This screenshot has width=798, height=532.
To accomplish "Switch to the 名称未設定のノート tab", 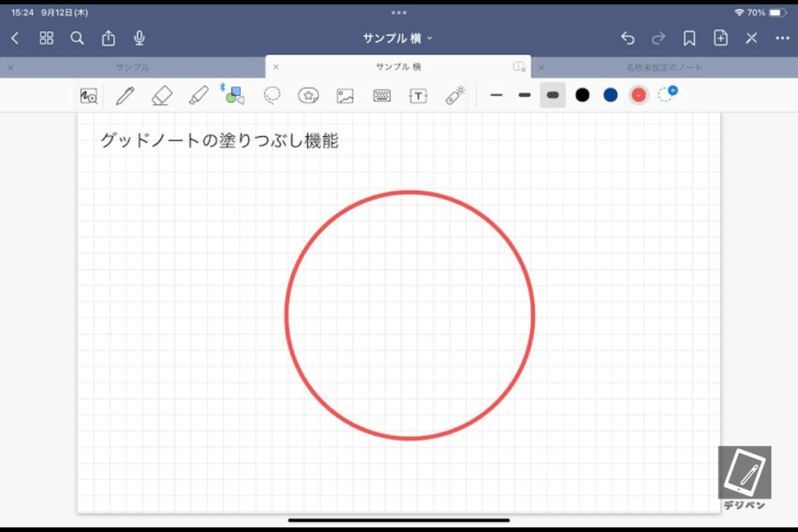I will point(664,68).
